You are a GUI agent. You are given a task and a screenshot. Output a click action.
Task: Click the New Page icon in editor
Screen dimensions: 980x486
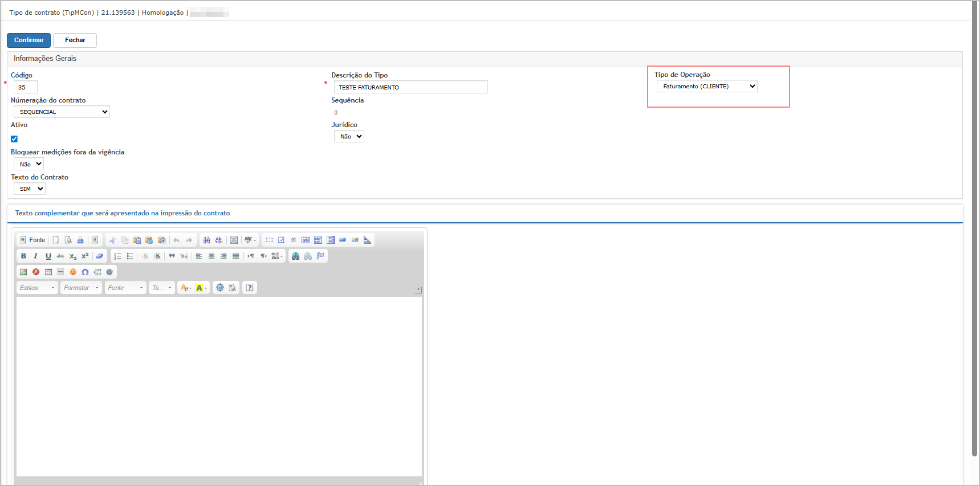click(56, 240)
